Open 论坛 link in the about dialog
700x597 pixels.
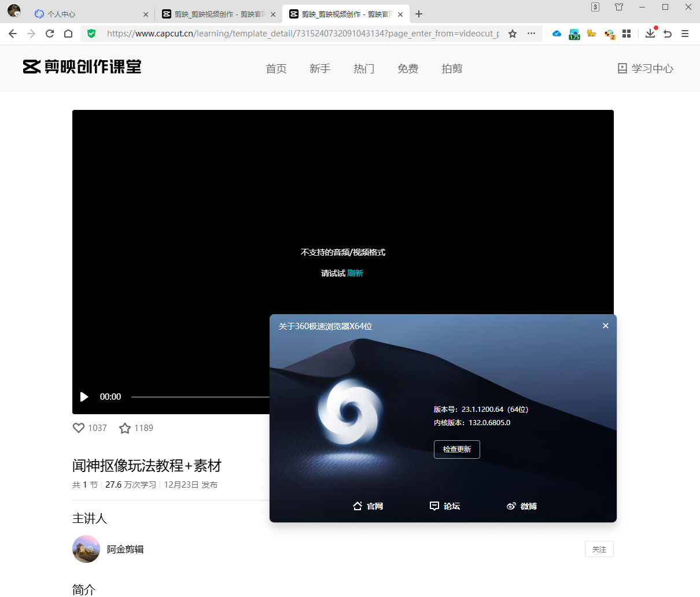coord(445,506)
